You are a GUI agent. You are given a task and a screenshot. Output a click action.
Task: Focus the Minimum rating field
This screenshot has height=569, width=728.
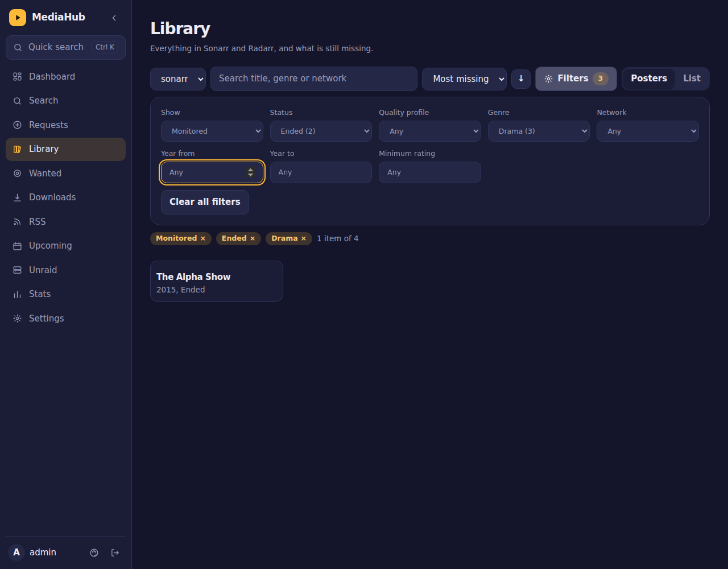tap(430, 172)
